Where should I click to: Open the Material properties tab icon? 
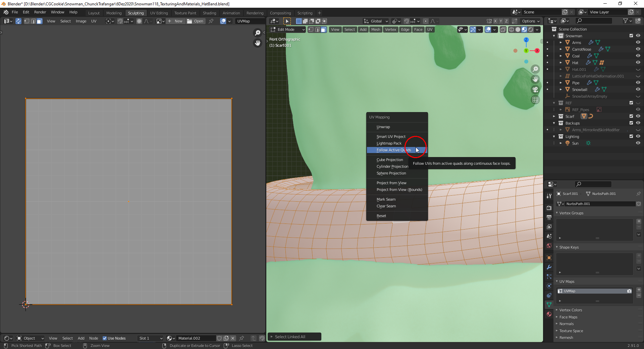click(x=549, y=314)
